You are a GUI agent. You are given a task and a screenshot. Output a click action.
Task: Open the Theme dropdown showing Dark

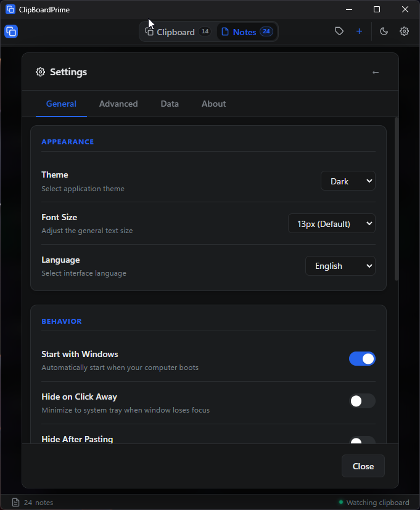click(348, 181)
